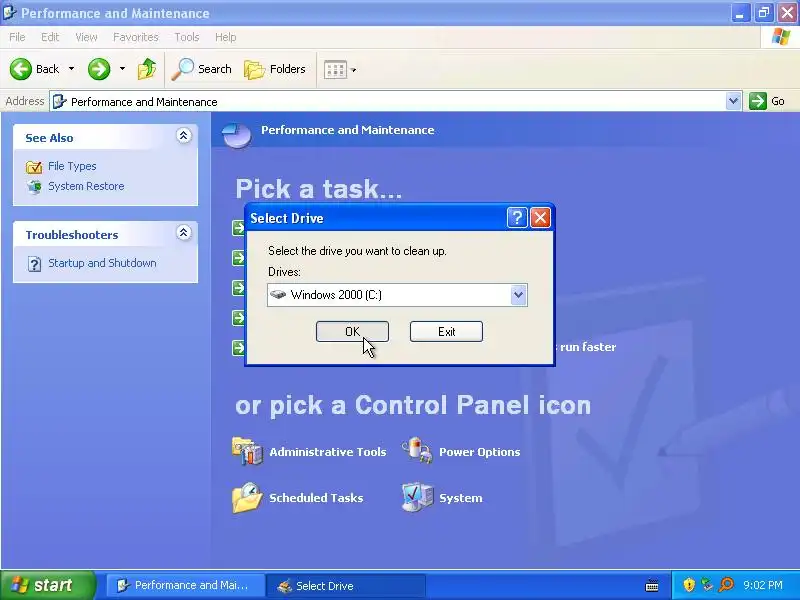The image size is (800, 600).
Task: Click the System label text
Action: [x=461, y=498]
